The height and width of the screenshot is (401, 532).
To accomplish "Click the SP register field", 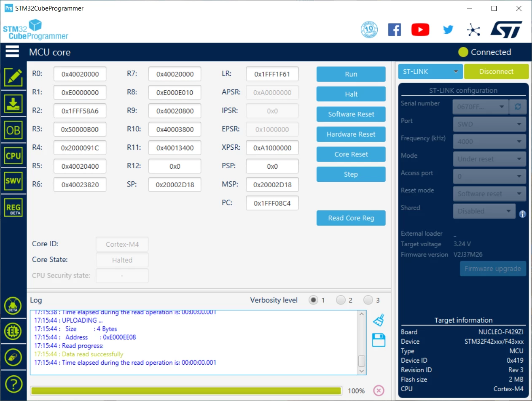I will pos(175,185).
